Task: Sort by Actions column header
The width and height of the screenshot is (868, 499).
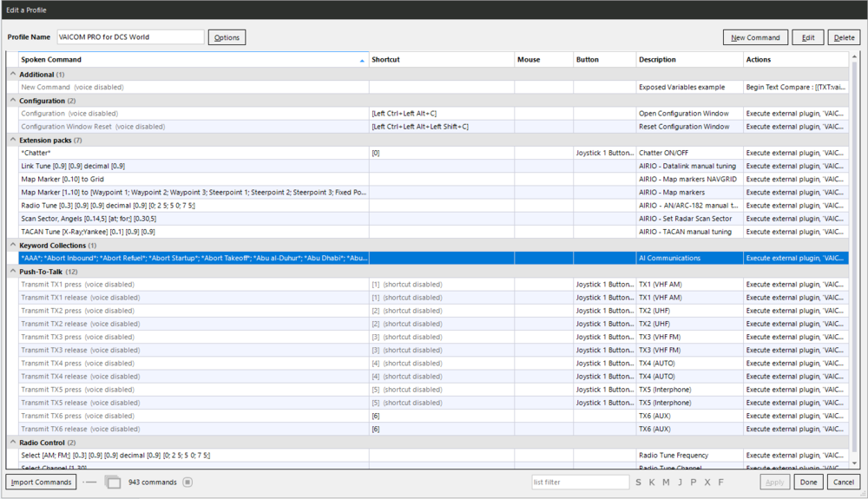Action: (795, 60)
